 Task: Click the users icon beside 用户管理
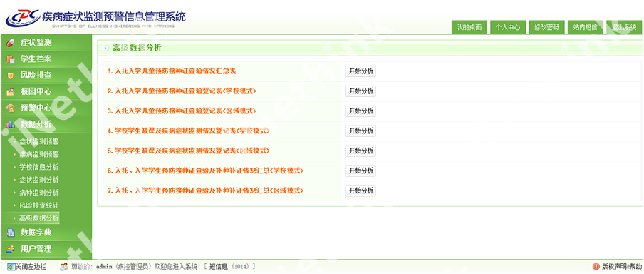point(11,249)
